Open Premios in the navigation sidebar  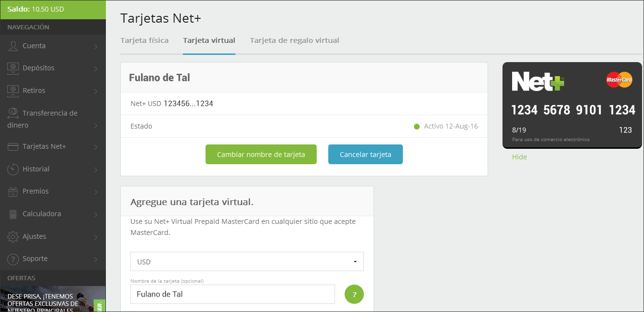[53, 191]
